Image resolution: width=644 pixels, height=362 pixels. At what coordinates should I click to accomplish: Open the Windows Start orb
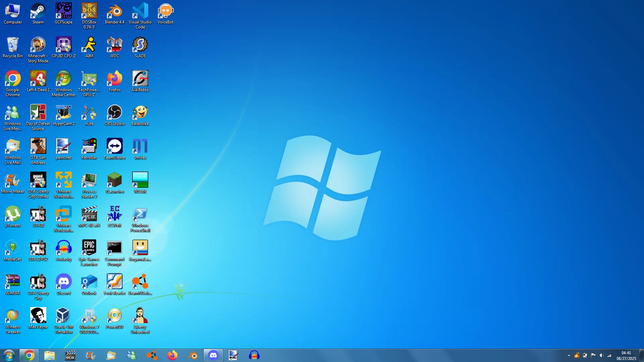coord(9,355)
